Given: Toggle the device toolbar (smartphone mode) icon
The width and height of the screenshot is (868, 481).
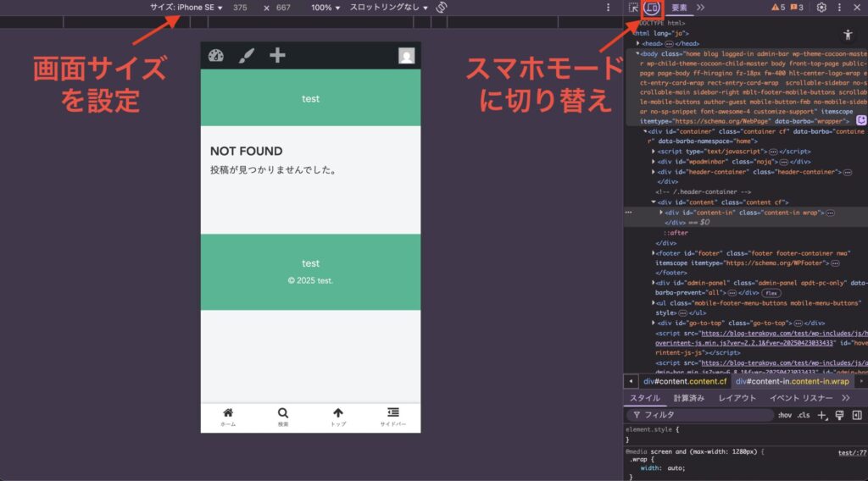Looking at the screenshot, I should 652,7.
